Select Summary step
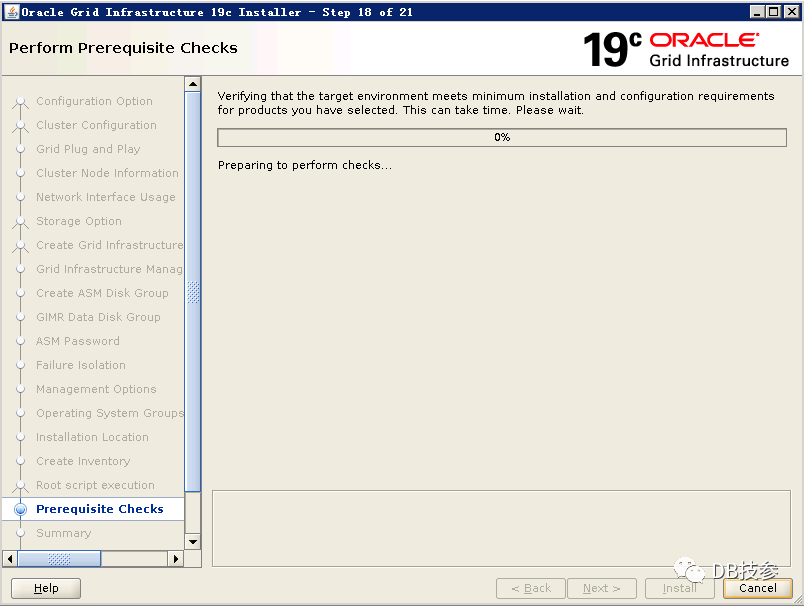 (x=64, y=533)
